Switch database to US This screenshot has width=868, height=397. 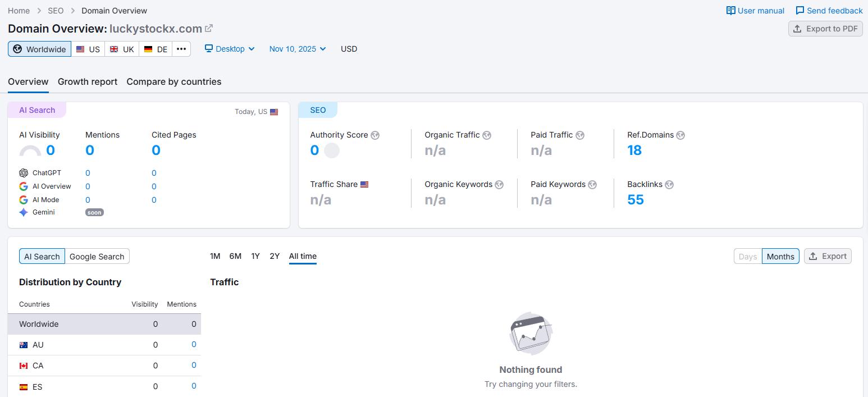88,49
